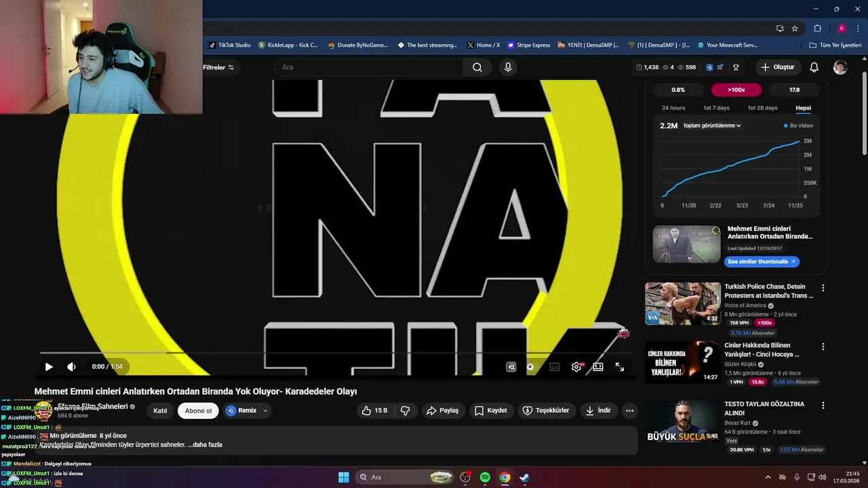Click the video progress bar
Screen dimensions: 868x488
(x=336, y=352)
